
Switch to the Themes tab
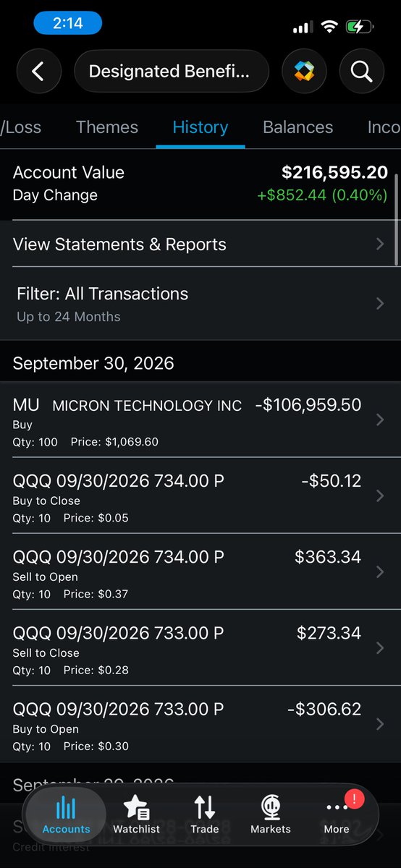tap(107, 127)
